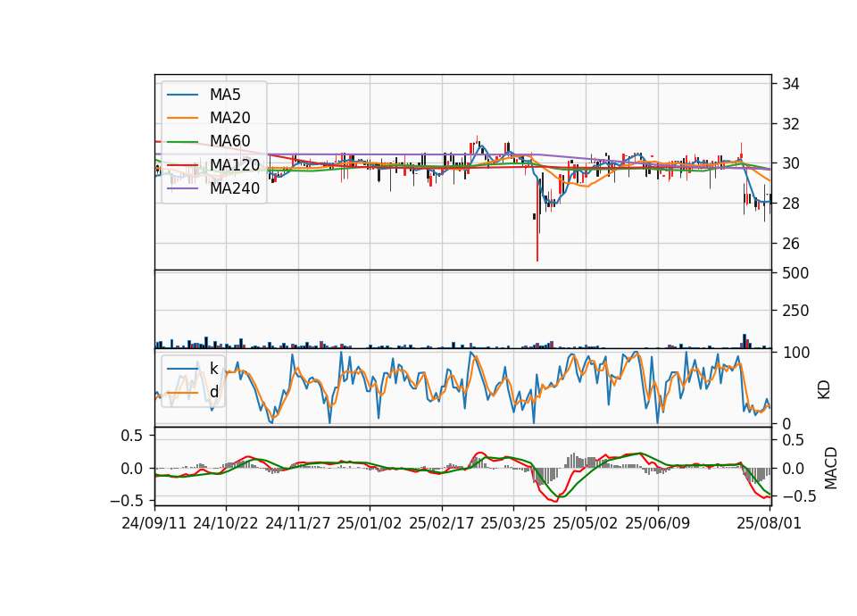This screenshot has height=616, width=857.
Task: Click the 25/05/02 date tick label
Action: (x=586, y=523)
